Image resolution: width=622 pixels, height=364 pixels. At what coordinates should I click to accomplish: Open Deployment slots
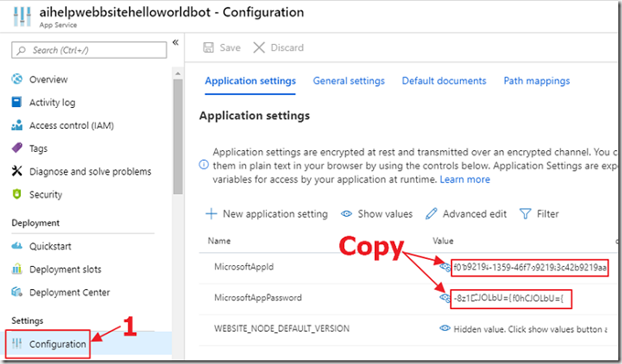[57, 269]
